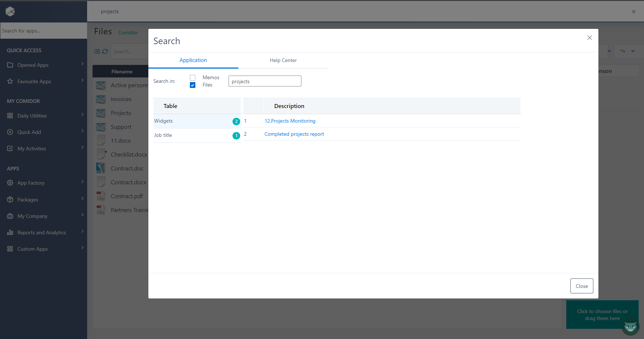The width and height of the screenshot is (644, 339).
Task: Click the Partners Training PDF icon
Action: (101, 210)
